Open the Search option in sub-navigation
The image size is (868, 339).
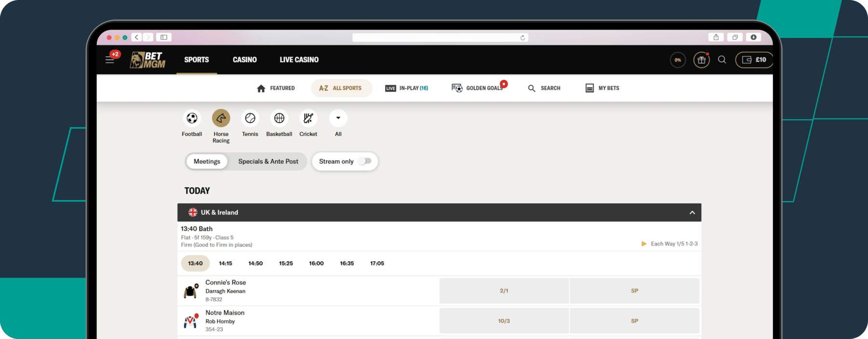pos(544,88)
